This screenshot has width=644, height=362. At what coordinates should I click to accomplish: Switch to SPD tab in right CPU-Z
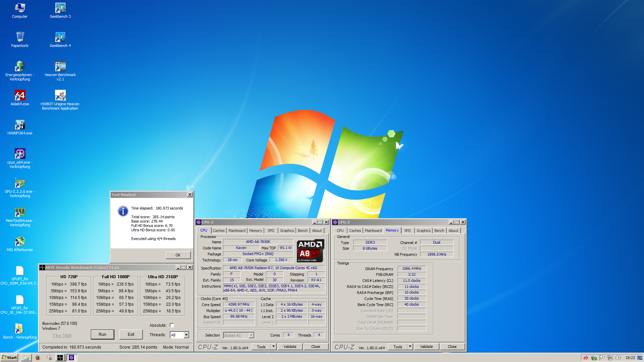click(x=407, y=231)
